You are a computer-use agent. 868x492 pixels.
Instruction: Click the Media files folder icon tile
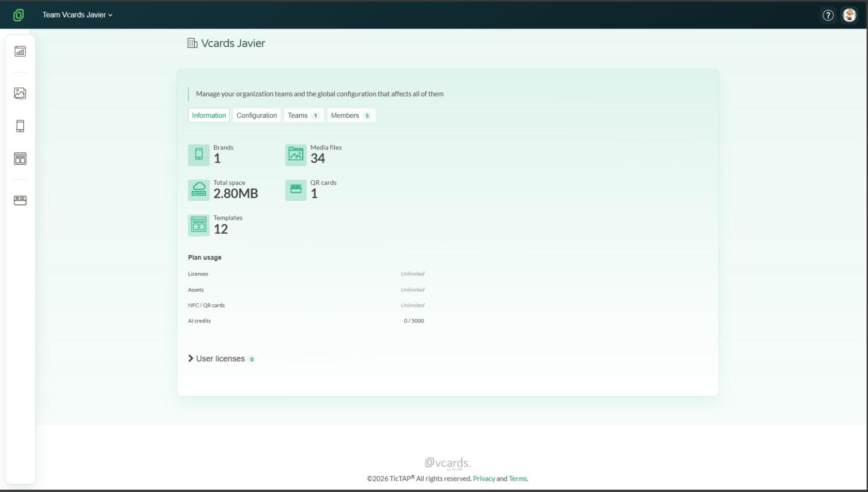296,155
